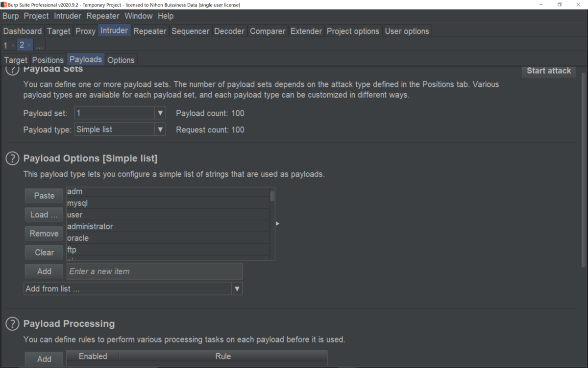The height and width of the screenshot is (368, 588).
Task: Close Intruder attack tab 1
Action: click(12, 45)
